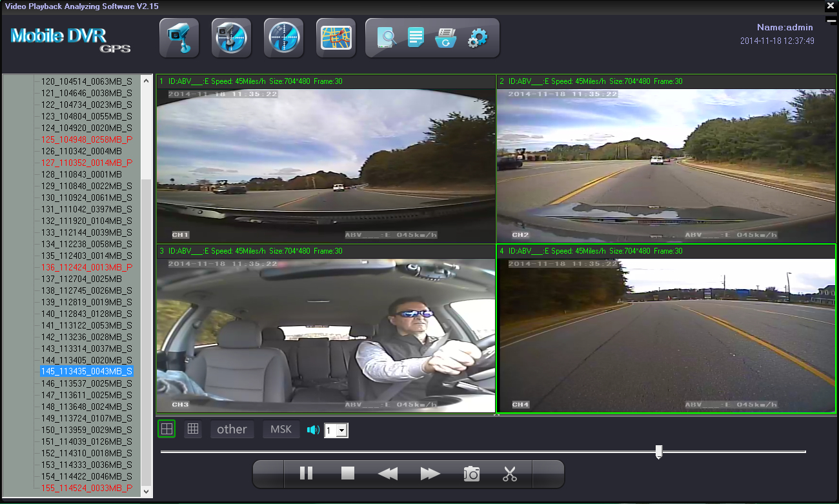839x504 pixels.
Task: Open the blue document log icon
Action: coord(416,38)
